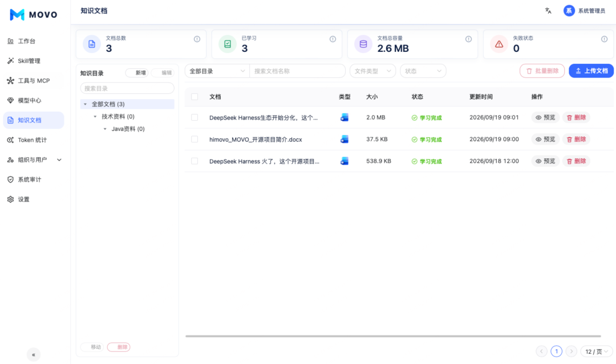
Task: Click 删除 button below directory tree
Action: tap(119, 347)
